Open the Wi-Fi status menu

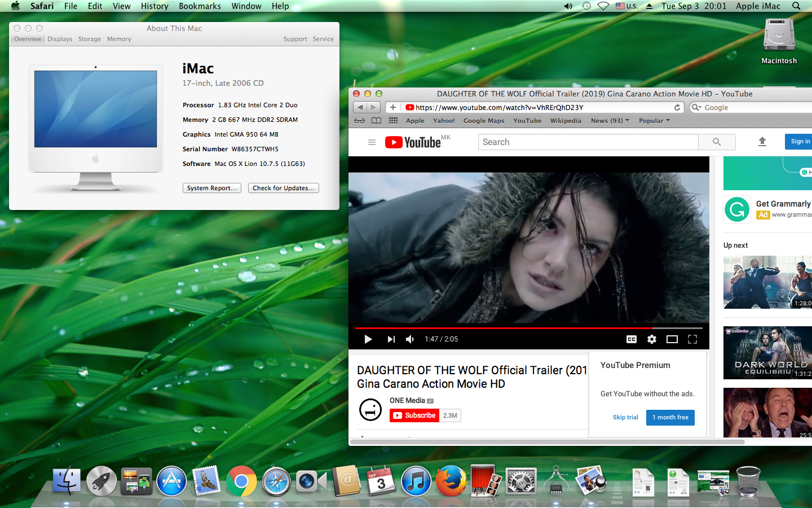603,6
